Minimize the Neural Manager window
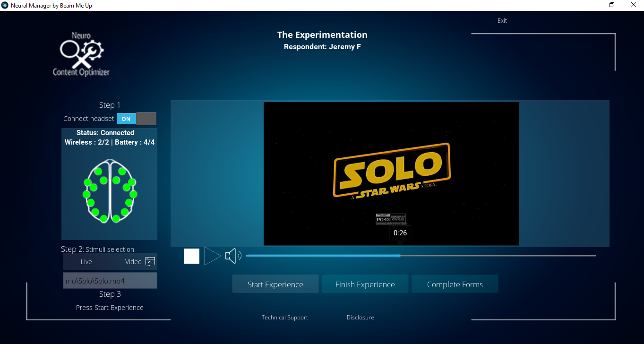 point(591,5)
